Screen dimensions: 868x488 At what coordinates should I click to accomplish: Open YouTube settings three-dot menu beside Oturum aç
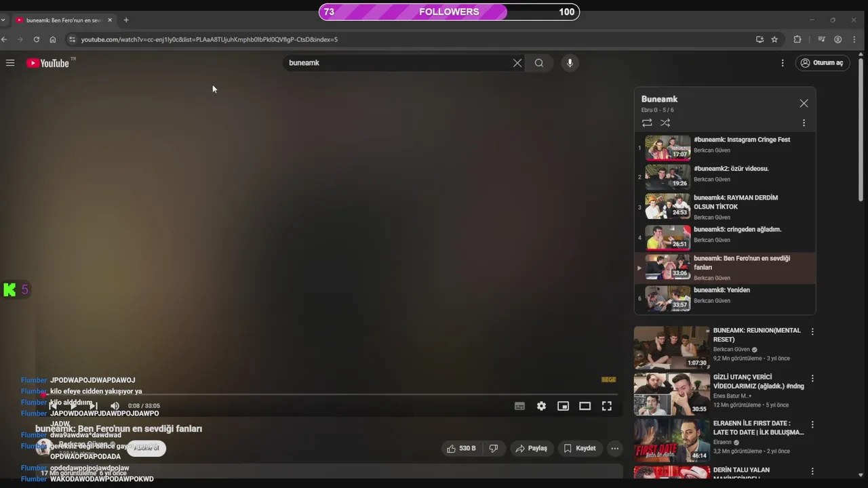(x=783, y=63)
